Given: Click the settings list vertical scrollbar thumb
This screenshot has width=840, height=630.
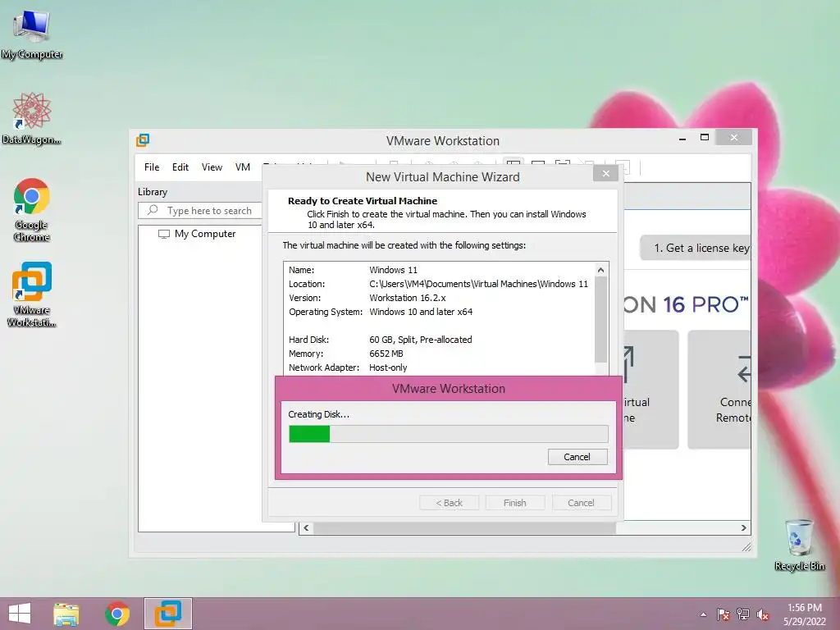Looking at the screenshot, I should [600, 320].
